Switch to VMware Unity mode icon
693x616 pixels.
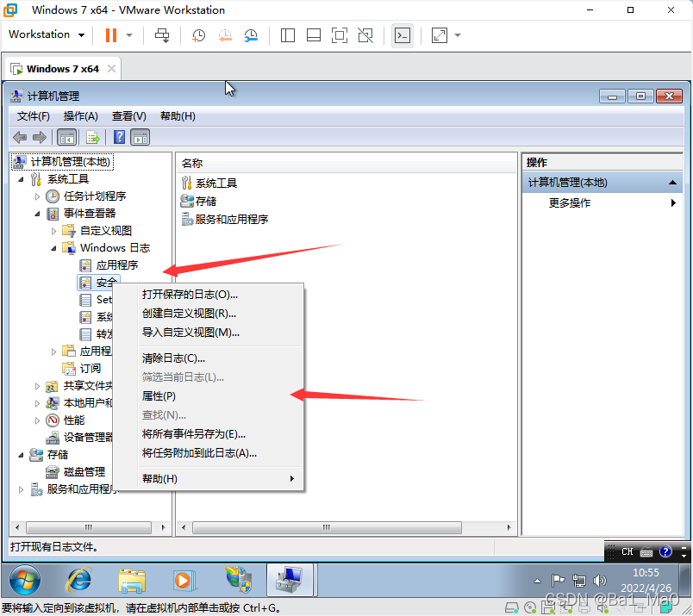click(365, 35)
